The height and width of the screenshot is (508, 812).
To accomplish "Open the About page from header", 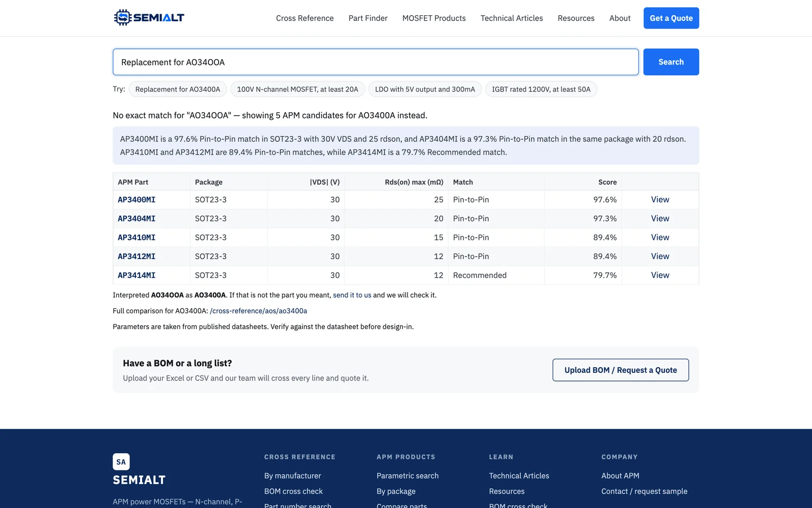I will [x=620, y=18].
